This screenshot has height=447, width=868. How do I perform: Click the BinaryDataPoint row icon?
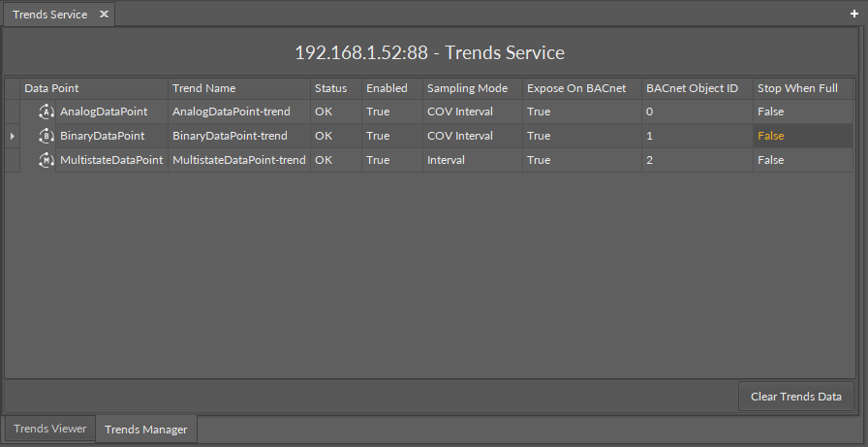pyautogui.click(x=46, y=136)
